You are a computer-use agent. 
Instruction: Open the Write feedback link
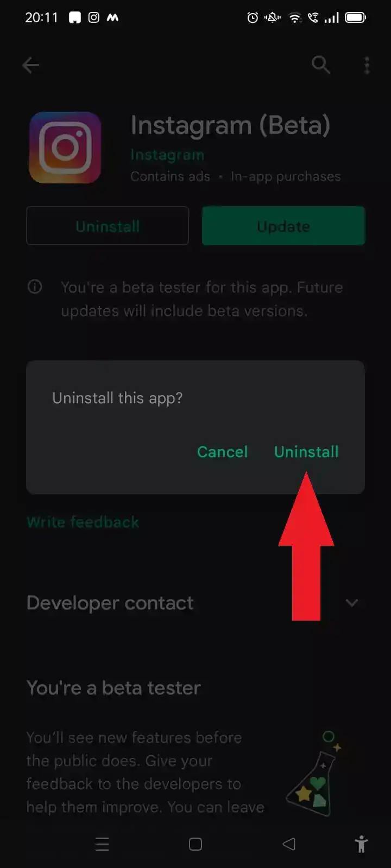(x=83, y=522)
